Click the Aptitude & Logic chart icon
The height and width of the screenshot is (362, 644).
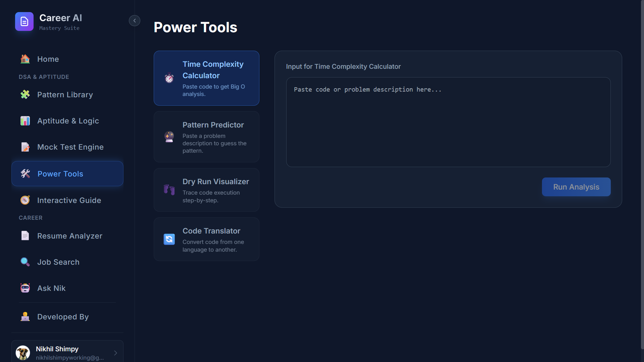click(x=25, y=121)
